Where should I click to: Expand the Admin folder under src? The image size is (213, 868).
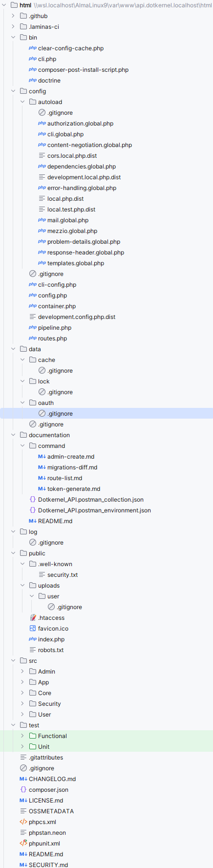click(x=22, y=672)
